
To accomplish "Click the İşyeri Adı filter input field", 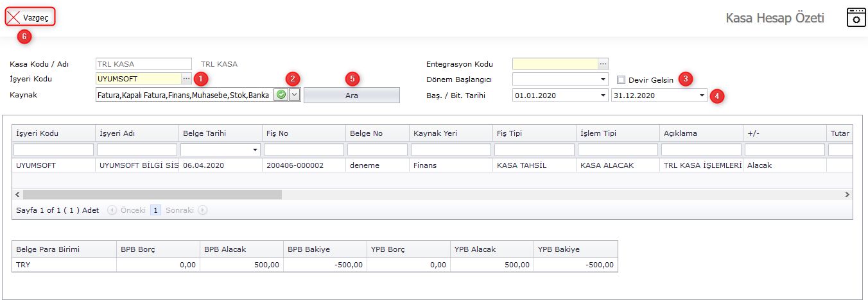I will coord(137,150).
